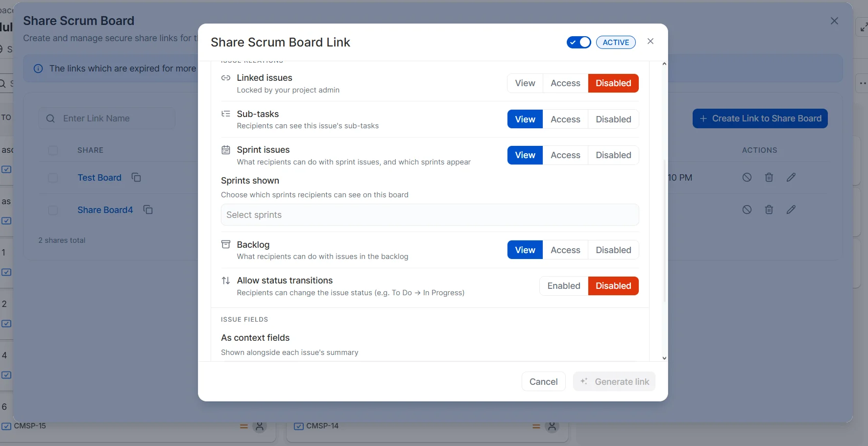This screenshot has height=446, width=868.
Task: Click the Sprint issues calendar icon
Action: pyautogui.click(x=226, y=150)
